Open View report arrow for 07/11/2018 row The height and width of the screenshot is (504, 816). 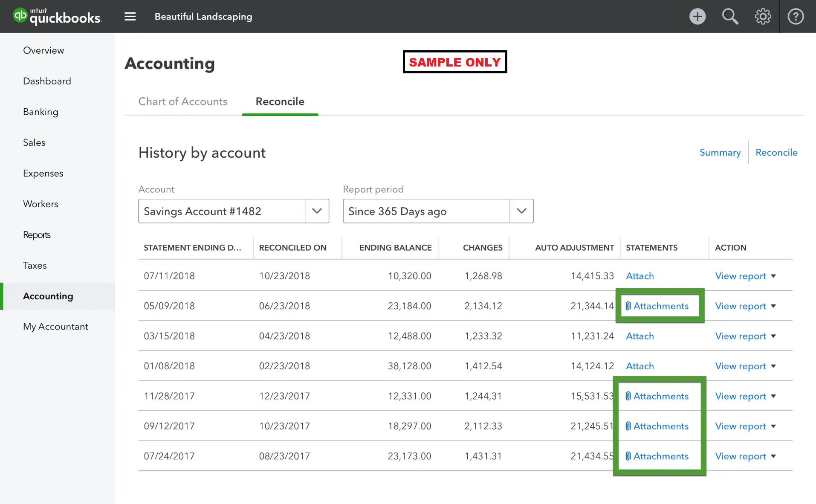[773, 276]
